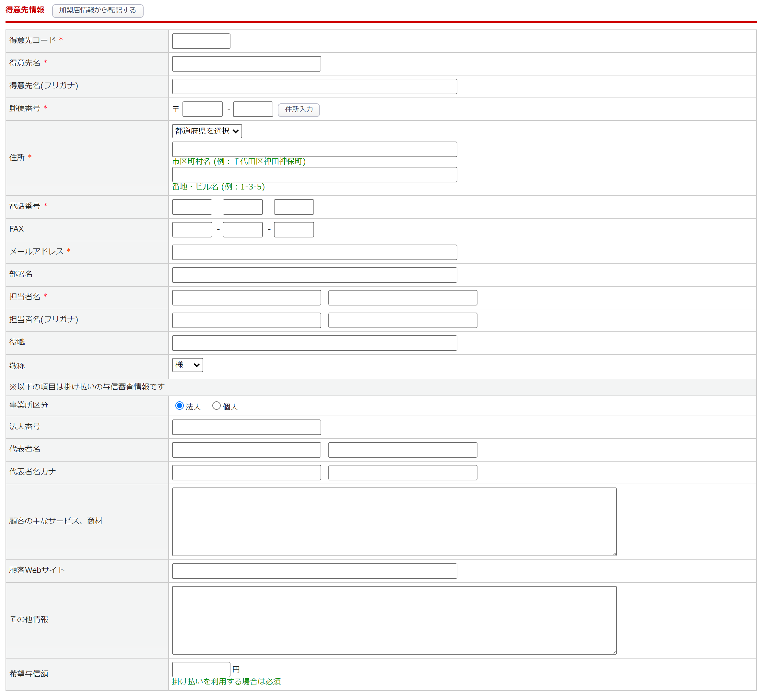Click the その他情報 textarea

pos(394,620)
